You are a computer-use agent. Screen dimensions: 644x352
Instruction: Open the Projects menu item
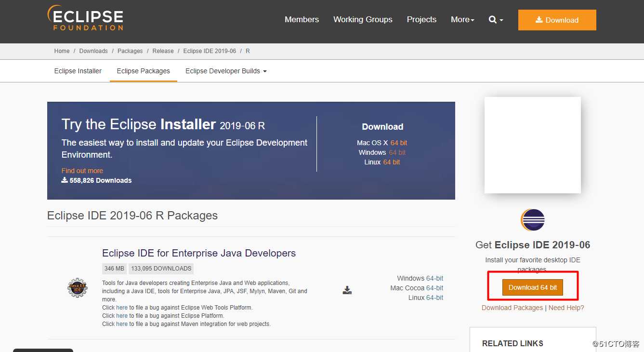[x=421, y=19]
